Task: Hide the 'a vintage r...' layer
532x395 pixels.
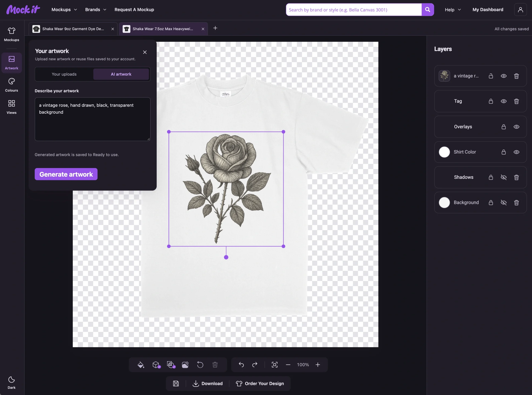Action: point(504,76)
